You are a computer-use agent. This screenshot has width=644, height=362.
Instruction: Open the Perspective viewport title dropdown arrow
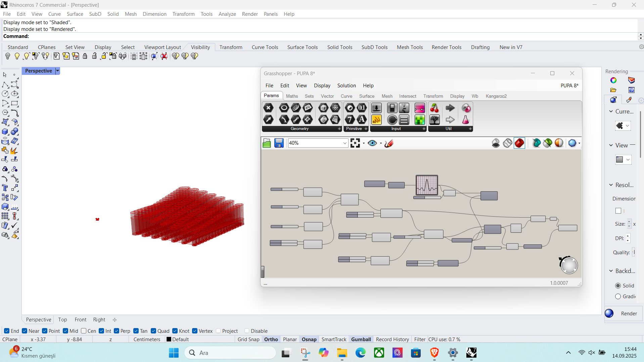point(57,71)
